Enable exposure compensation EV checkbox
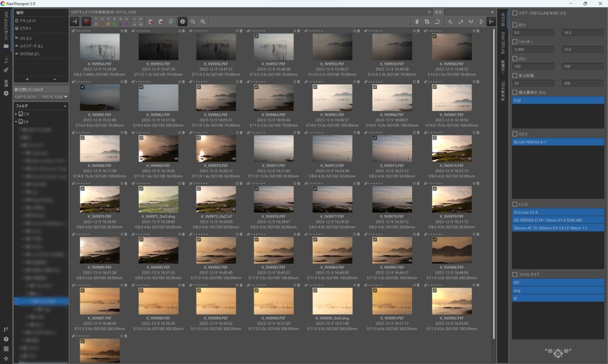This screenshot has width=608, height=364. [x=515, y=92]
